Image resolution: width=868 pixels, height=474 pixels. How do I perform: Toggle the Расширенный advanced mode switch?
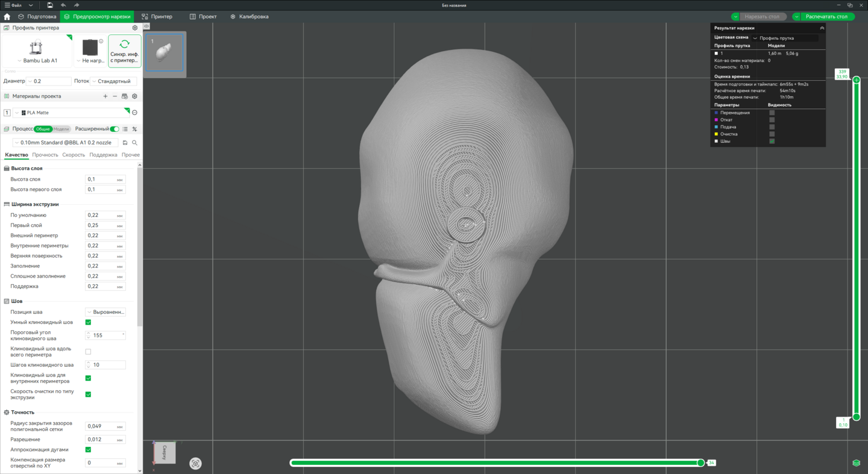tap(115, 129)
